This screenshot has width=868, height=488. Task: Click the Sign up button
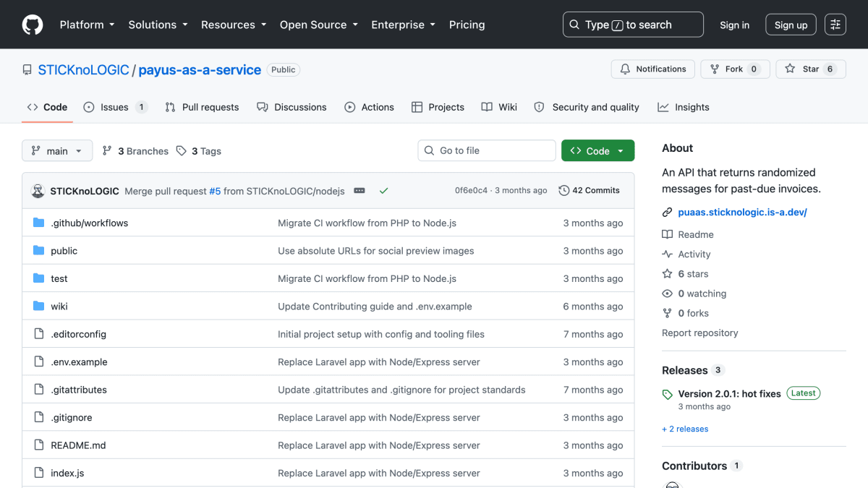click(x=791, y=25)
